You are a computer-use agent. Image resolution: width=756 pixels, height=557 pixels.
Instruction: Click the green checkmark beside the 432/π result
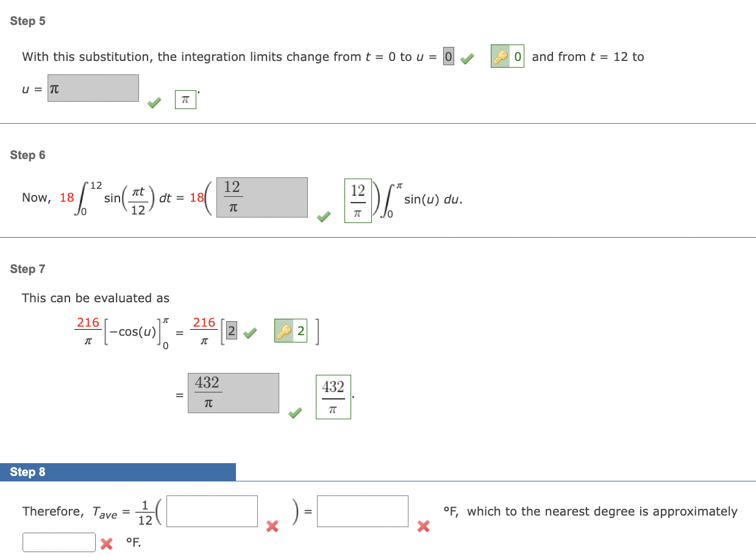click(x=294, y=413)
